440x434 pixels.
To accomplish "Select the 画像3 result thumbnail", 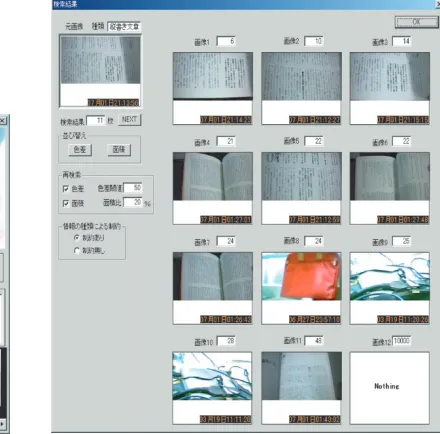I will tap(390, 88).
